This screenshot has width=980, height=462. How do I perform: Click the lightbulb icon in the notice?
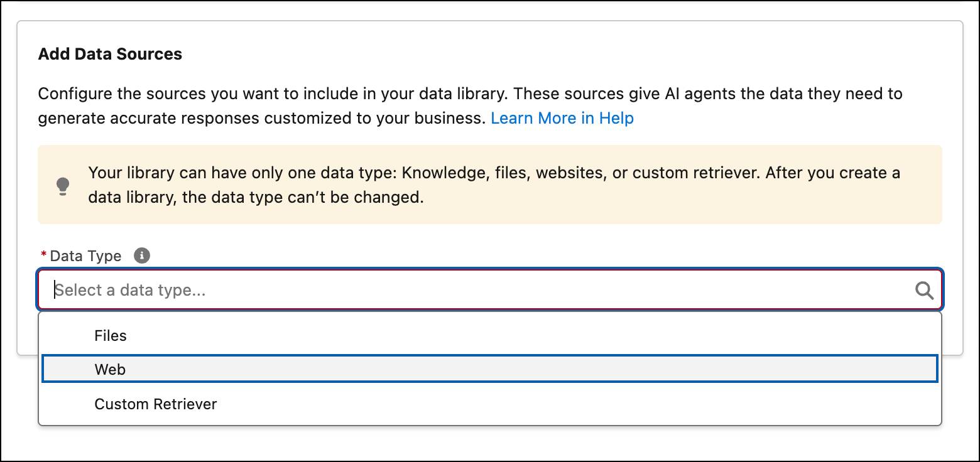63,186
